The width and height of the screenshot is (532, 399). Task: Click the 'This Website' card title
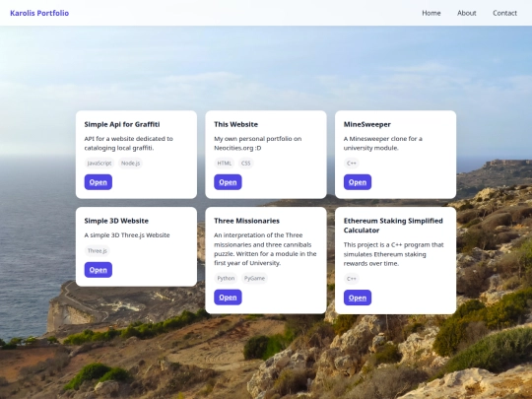tap(235, 124)
